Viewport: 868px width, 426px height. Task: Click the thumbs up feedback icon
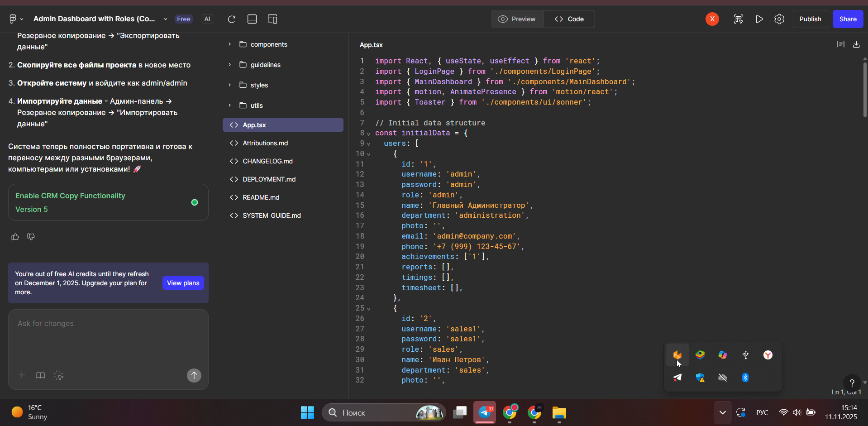(x=15, y=237)
